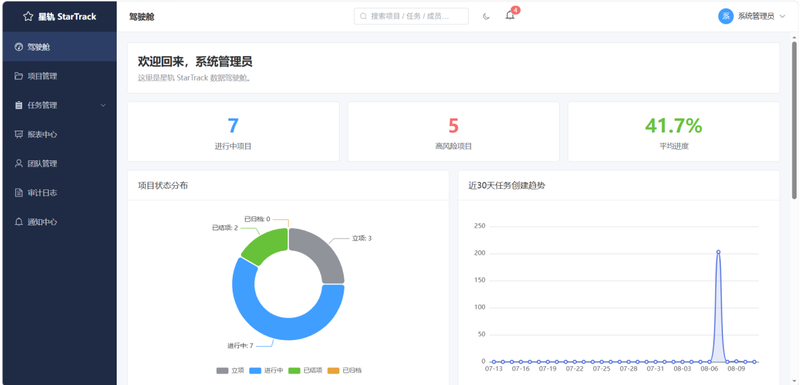Open the 系统管理员 user dropdown arrow
Screen dimensions: 800x385
click(x=782, y=16)
